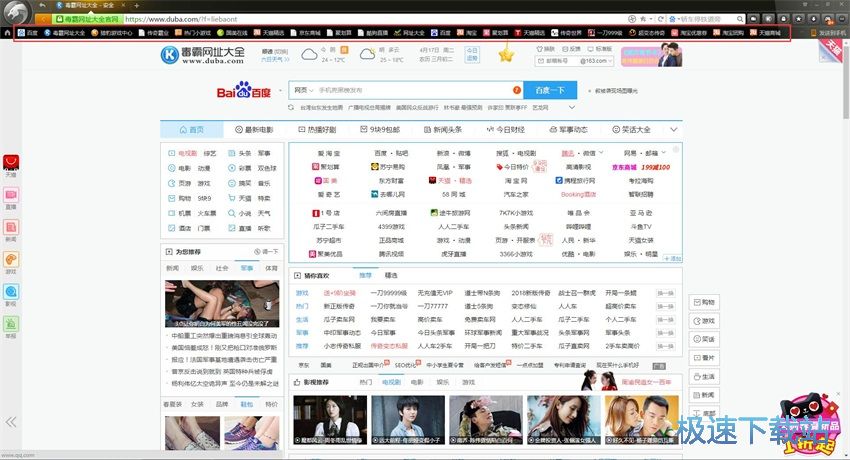The image size is (850, 460).
Task: Click the Baidu logo
Action: [244, 90]
